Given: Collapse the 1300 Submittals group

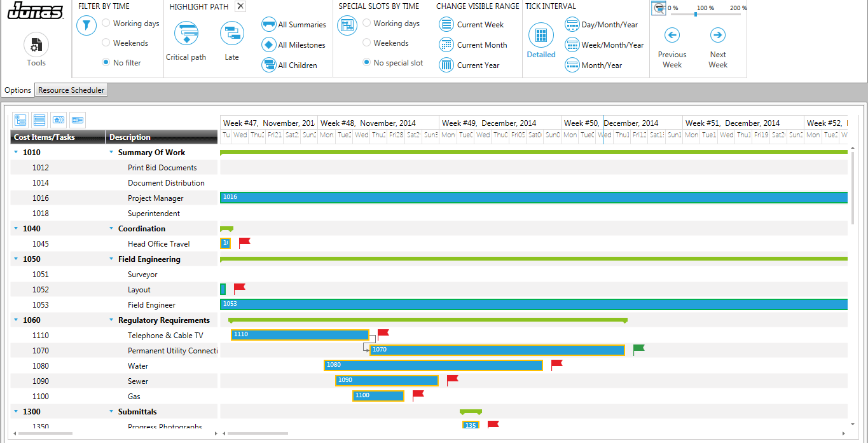Looking at the screenshot, I should pos(15,411).
